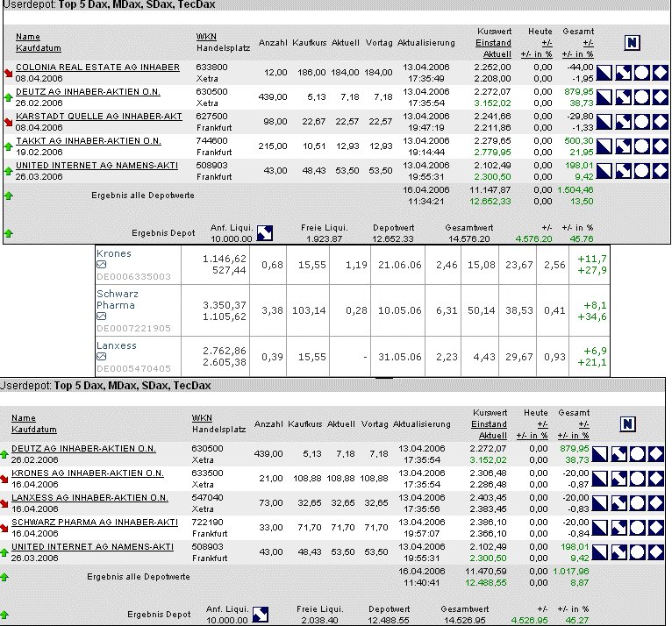Click the triangle icon in the SCHWARZ PHARMA AG row

[599, 527]
